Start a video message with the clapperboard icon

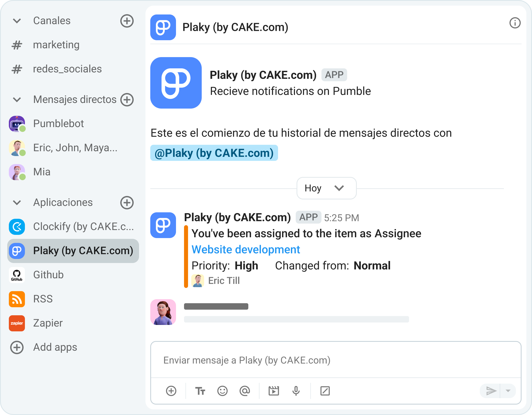point(273,391)
